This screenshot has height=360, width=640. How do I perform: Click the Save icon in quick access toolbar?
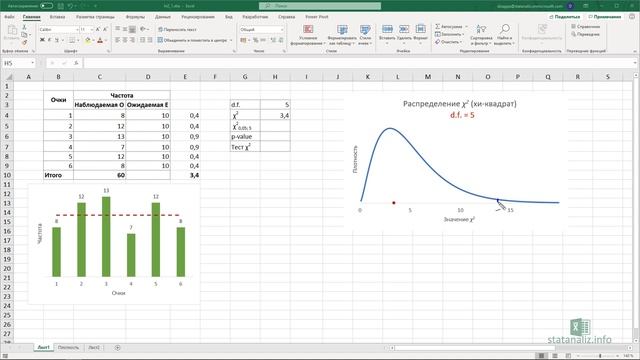[60, 6]
